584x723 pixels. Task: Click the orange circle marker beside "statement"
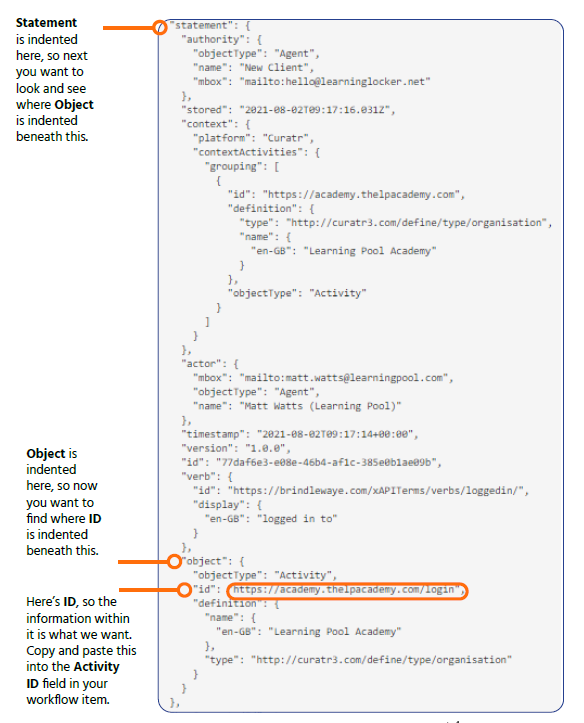pyautogui.click(x=159, y=28)
